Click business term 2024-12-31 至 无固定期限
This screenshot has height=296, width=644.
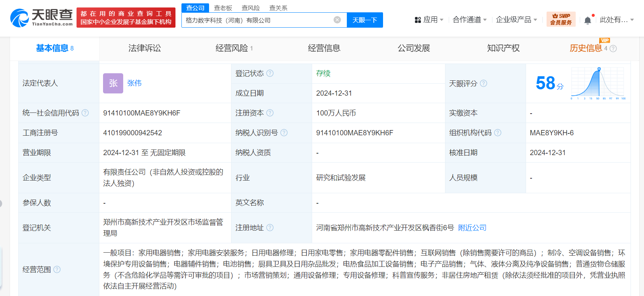(x=144, y=152)
